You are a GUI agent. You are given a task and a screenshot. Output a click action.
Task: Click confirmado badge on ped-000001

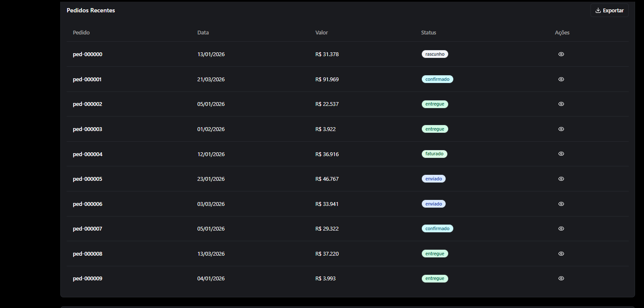coord(437,79)
